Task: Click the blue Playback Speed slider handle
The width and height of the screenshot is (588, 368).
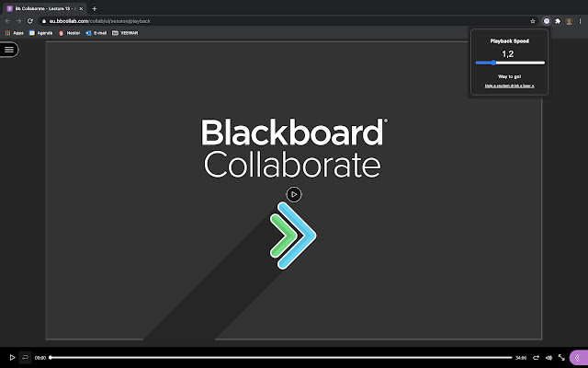Action: coord(493,63)
